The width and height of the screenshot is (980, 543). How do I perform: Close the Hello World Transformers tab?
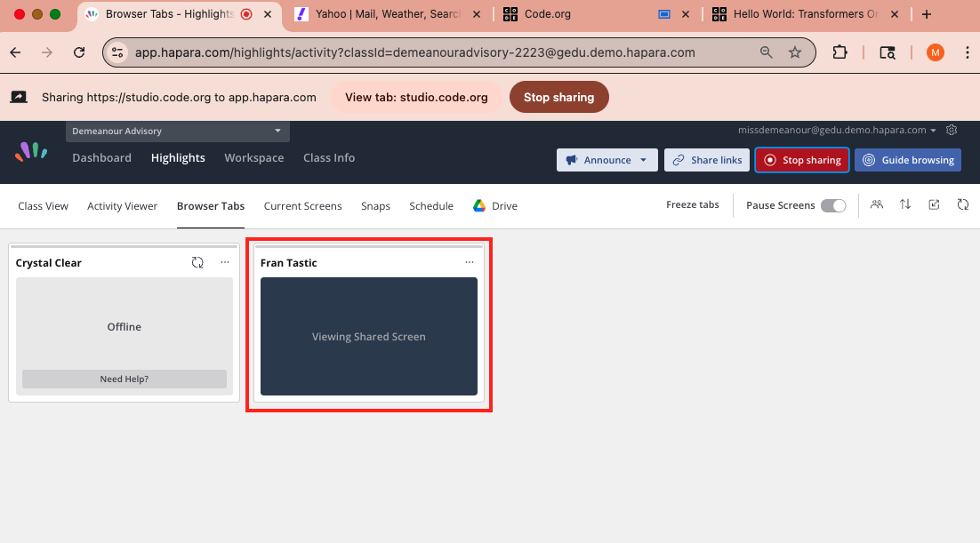[895, 13]
